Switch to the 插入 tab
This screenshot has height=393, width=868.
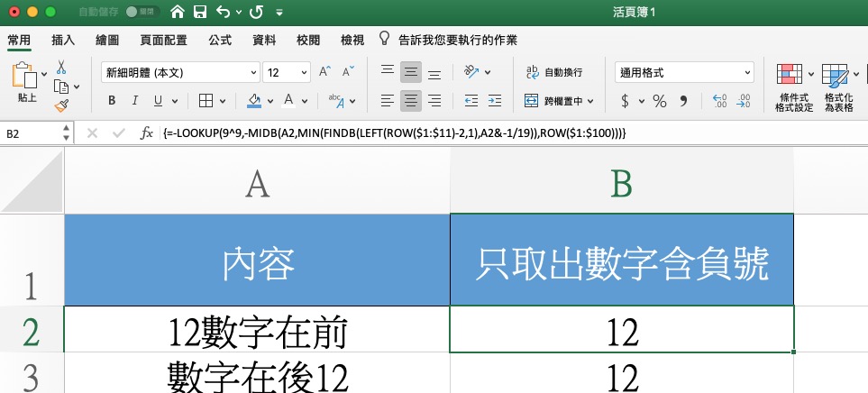[x=62, y=40]
